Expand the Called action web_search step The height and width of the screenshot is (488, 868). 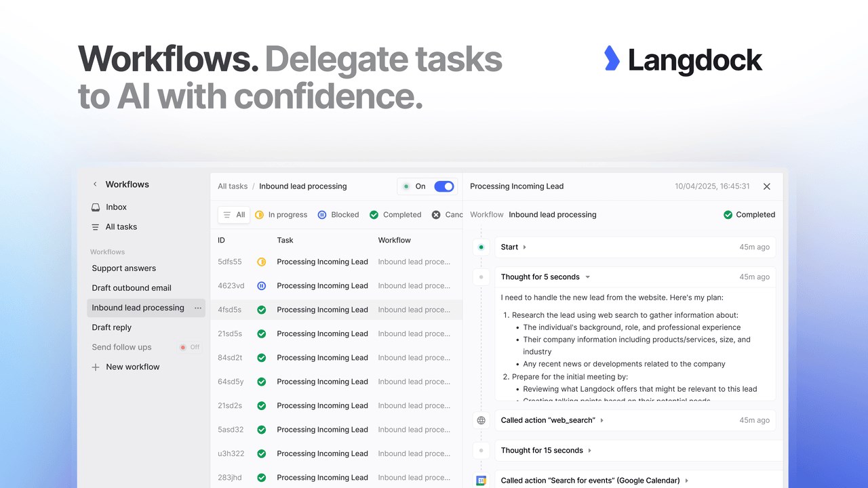601,420
